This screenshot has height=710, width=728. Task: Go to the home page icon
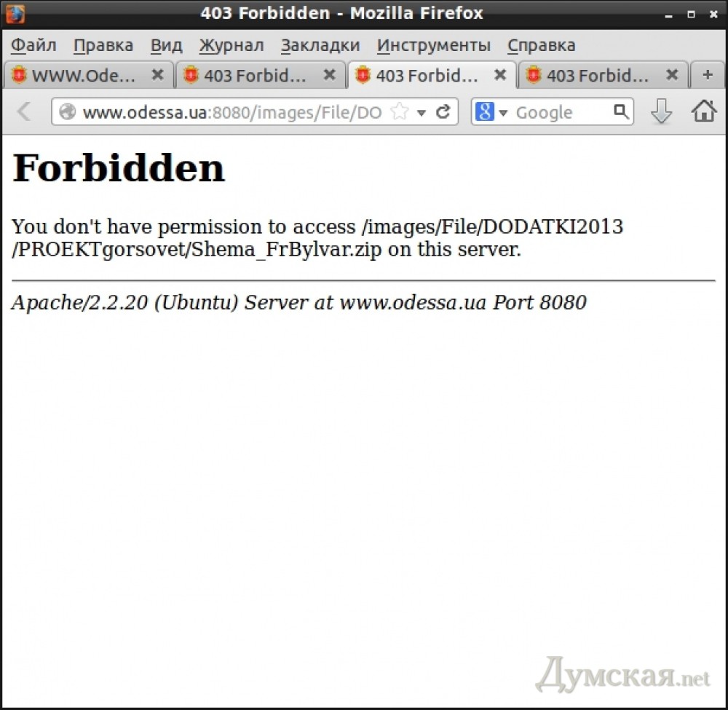click(704, 112)
